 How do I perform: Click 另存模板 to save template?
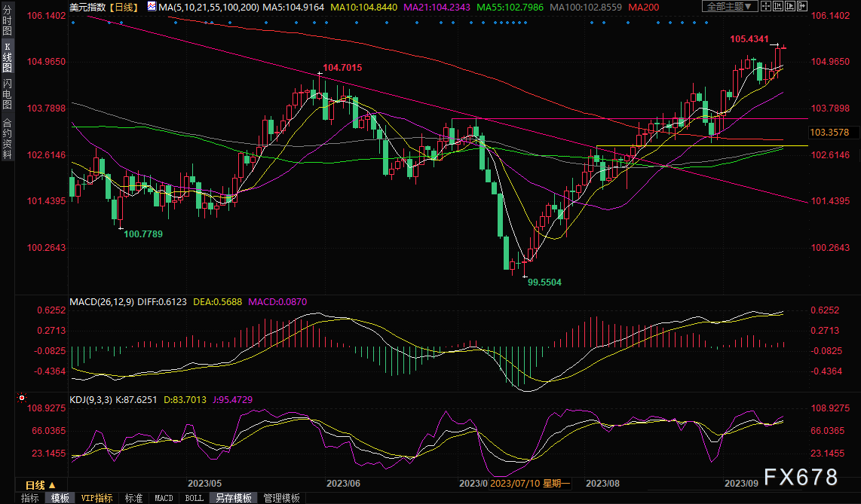(234, 498)
